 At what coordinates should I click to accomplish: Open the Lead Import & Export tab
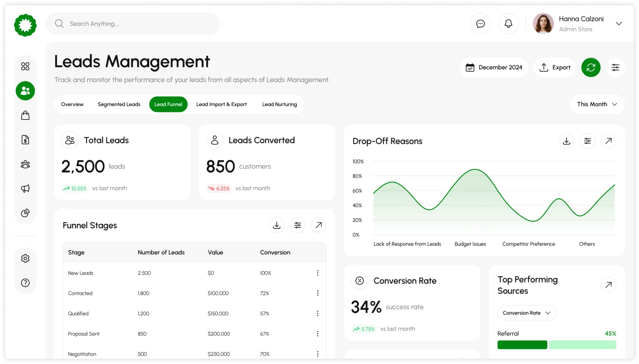point(221,104)
